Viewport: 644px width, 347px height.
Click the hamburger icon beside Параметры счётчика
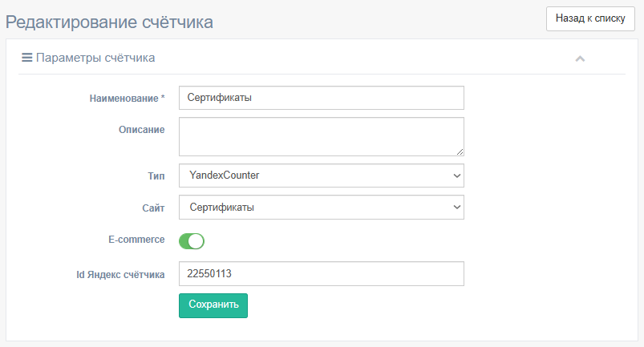27,58
